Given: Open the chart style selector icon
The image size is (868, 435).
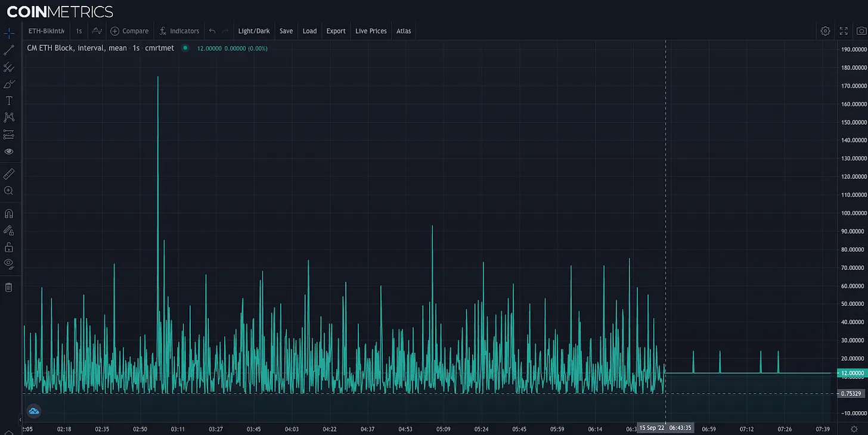Looking at the screenshot, I should (97, 31).
